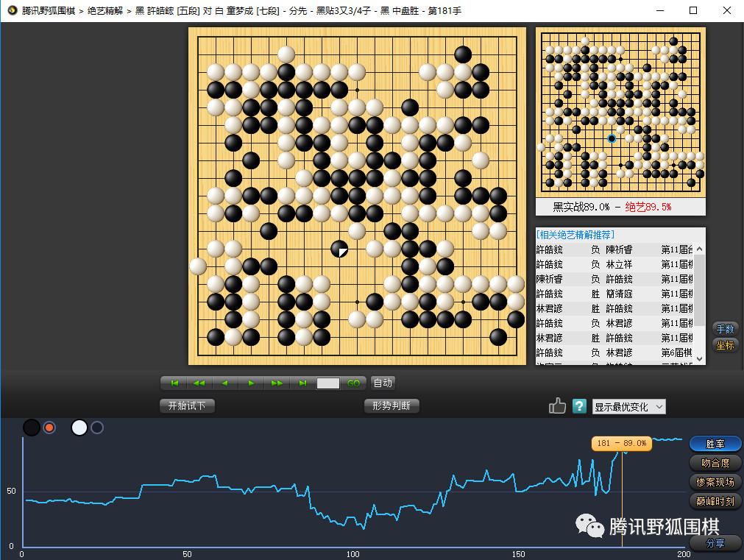Open the 許皓鋐 负 林立祥 game row
Viewport: 744px width, 560px height.
[615, 264]
